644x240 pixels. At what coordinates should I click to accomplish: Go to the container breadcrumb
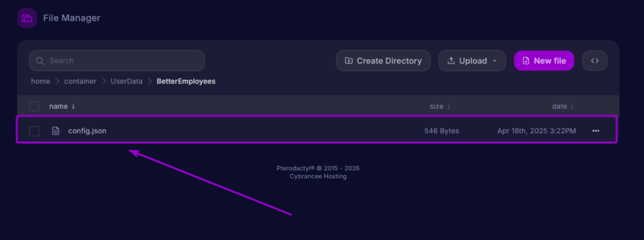coord(80,81)
